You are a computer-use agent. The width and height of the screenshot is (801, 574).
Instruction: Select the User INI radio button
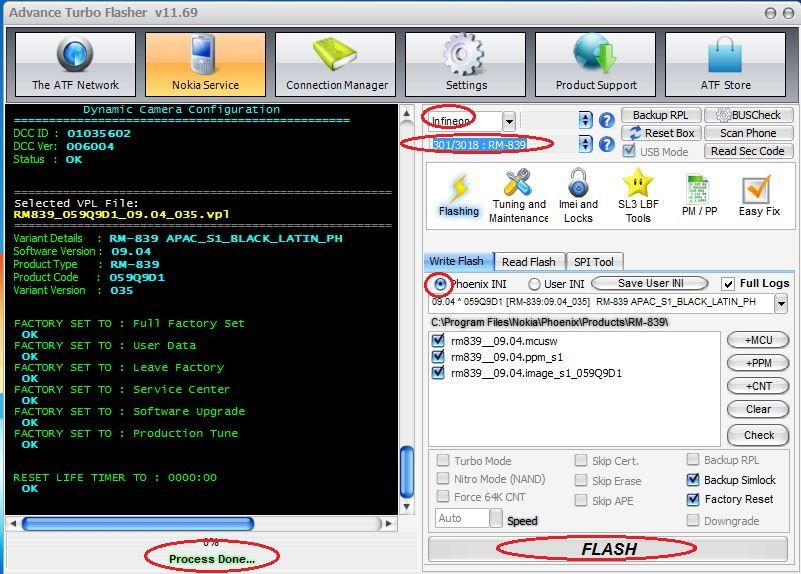click(x=534, y=284)
